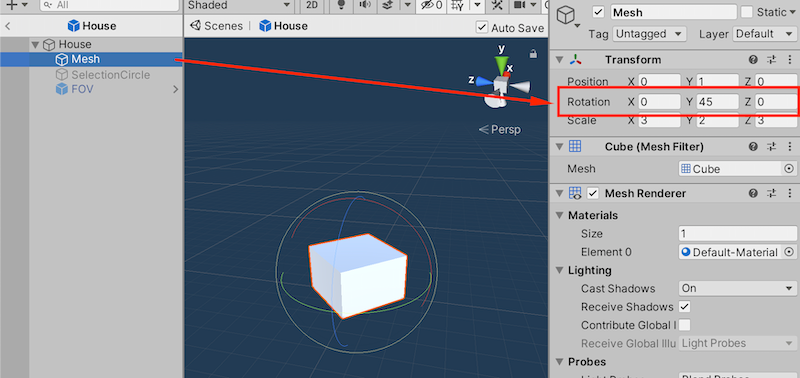Open Transform three-dot context menu
Screen dimensions: 800x378
(791, 60)
